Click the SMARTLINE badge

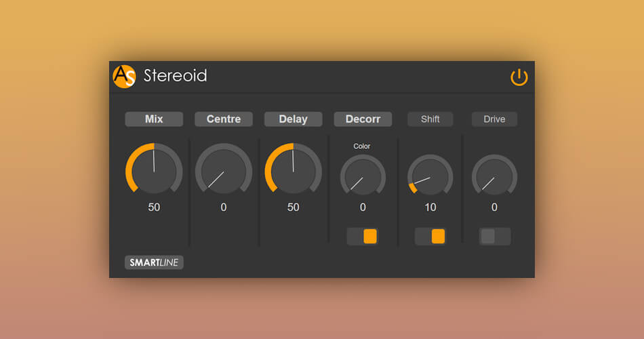point(154,262)
